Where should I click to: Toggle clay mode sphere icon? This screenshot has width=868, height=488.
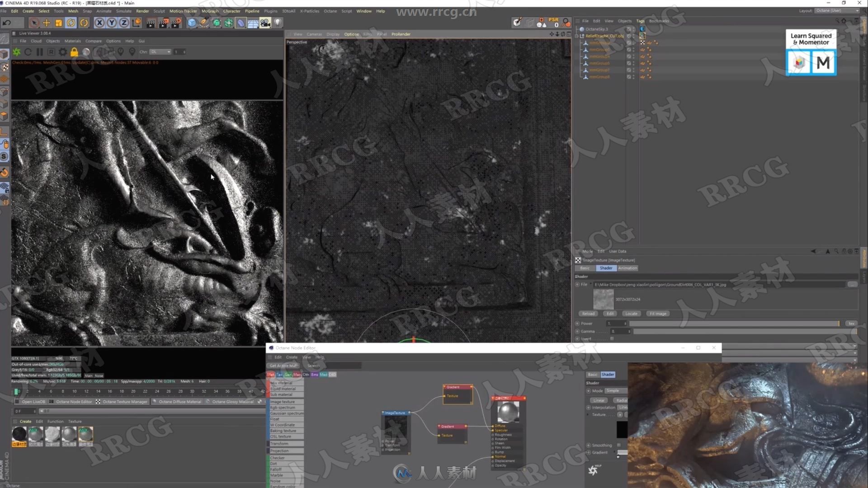click(x=86, y=52)
